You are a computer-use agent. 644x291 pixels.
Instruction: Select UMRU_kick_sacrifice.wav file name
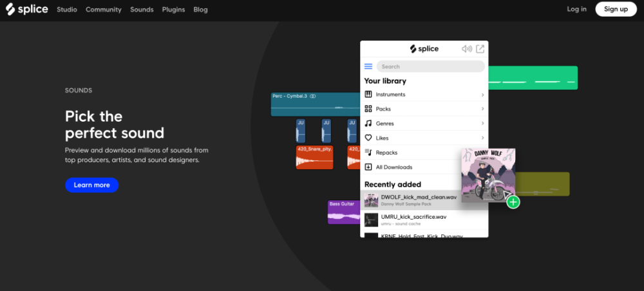[413, 217]
